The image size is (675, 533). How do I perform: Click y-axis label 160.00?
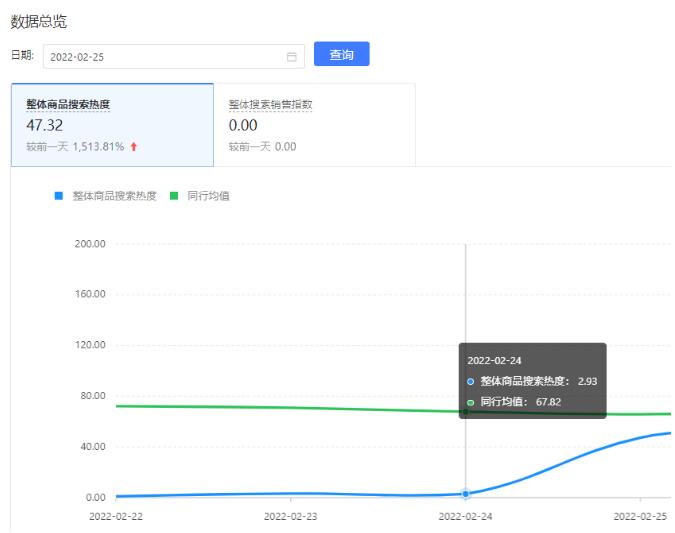90,294
